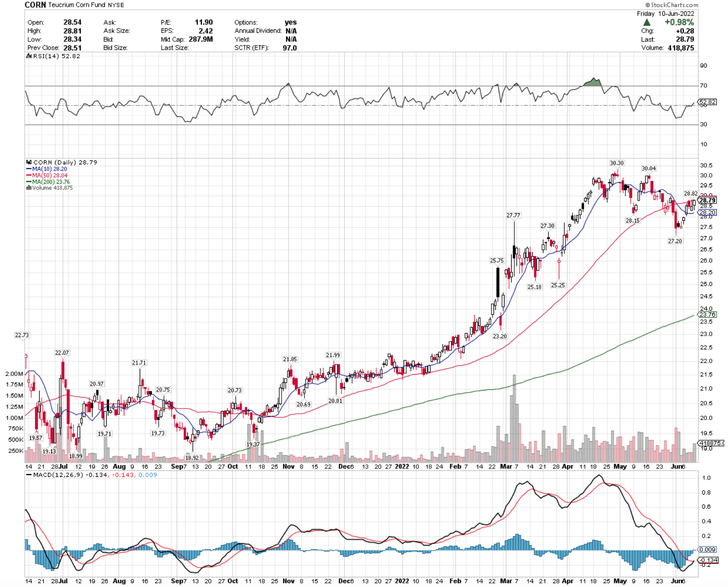Click the candlestick icon before CORN (Daily)

(x=29, y=162)
